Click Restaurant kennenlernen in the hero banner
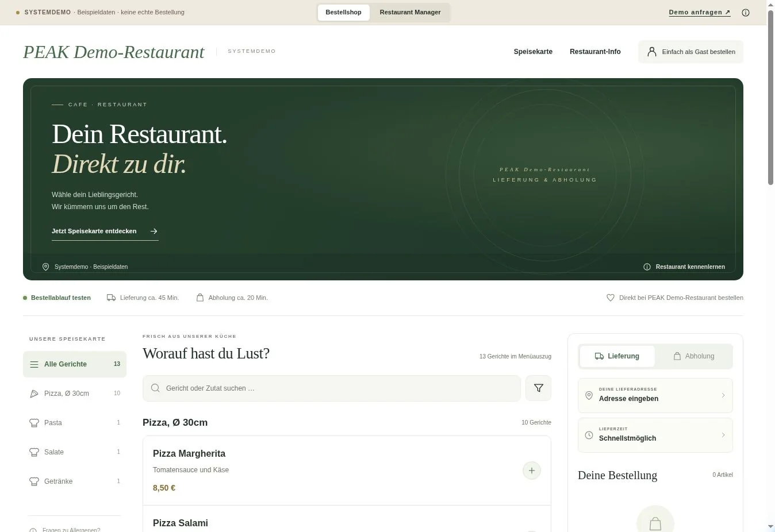775x532 pixels. tap(690, 267)
